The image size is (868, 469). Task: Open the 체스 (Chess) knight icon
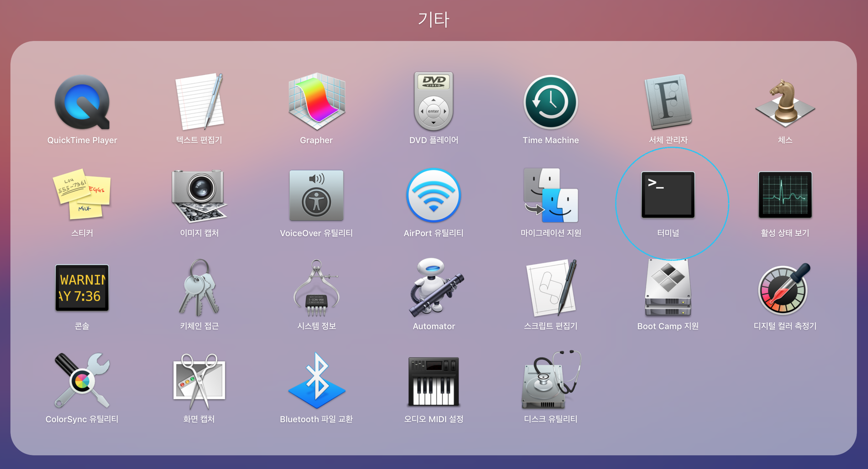(785, 103)
